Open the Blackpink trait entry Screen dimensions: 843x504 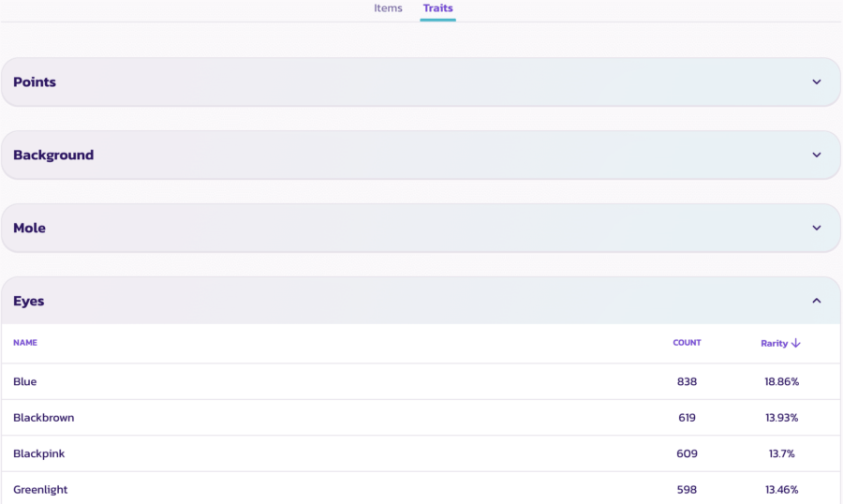pos(39,453)
